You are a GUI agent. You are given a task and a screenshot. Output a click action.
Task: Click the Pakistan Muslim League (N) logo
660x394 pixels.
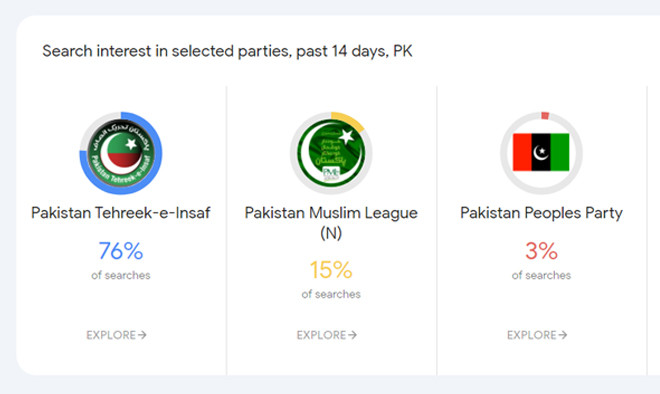tap(331, 153)
